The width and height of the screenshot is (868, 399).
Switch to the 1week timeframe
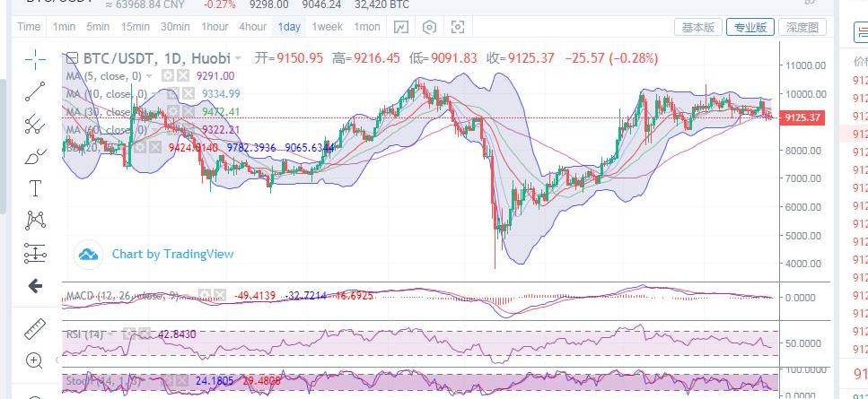(327, 27)
